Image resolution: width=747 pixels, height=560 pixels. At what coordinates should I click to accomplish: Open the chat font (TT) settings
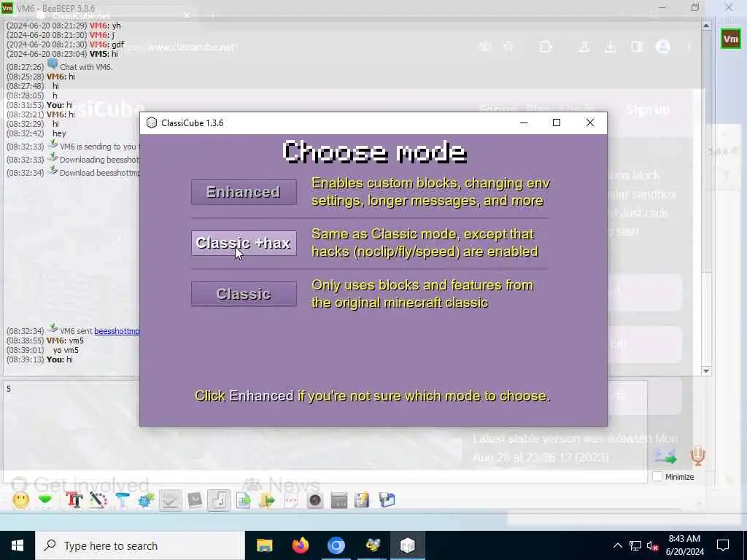[x=74, y=500]
